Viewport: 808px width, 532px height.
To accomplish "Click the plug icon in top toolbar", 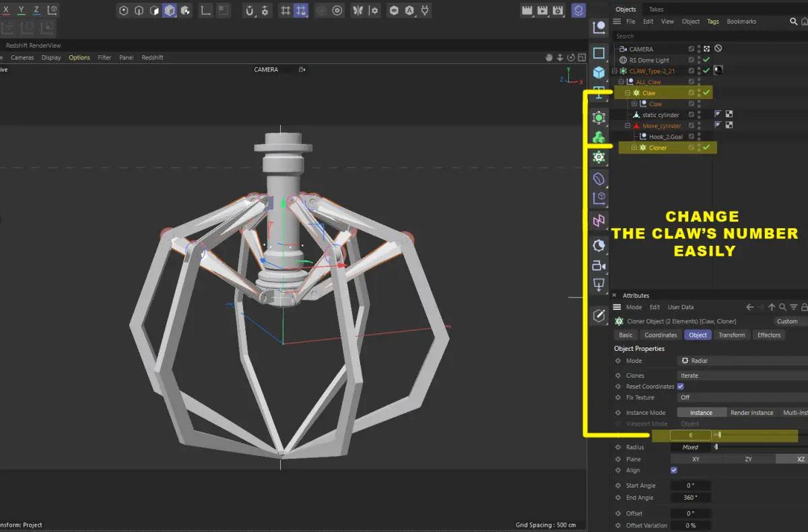I will [x=425, y=10].
